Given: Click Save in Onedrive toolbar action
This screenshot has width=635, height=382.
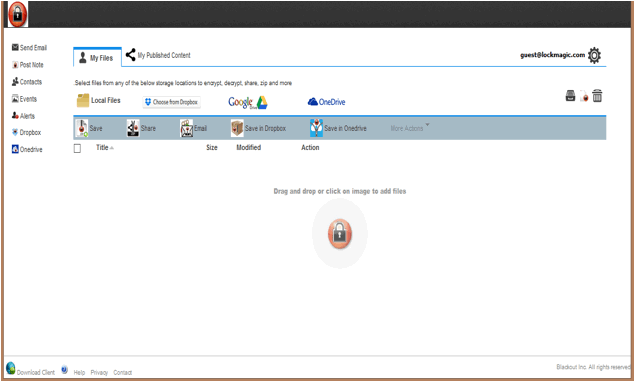Looking at the screenshot, I should (x=338, y=128).
